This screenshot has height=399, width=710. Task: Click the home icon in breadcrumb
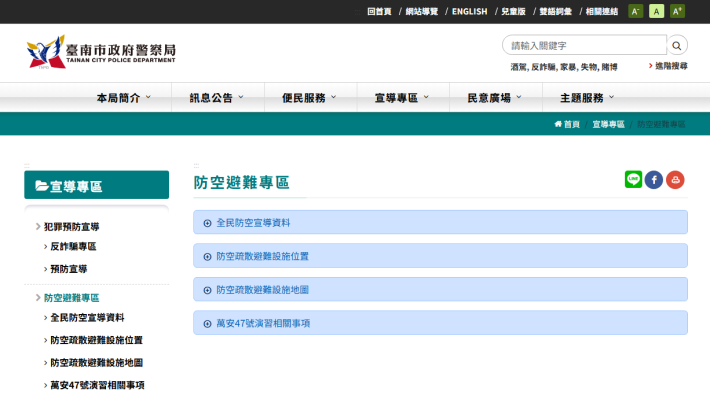[558, 124]
